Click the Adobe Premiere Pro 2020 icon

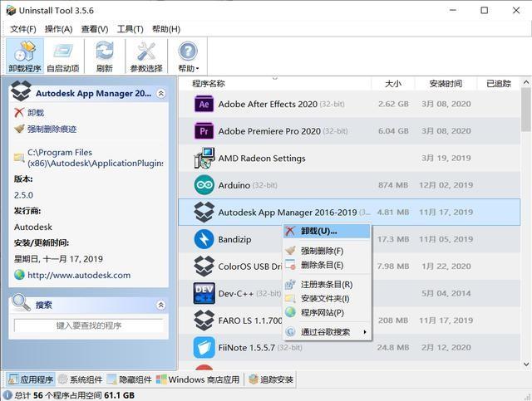(x=204, y=131)
